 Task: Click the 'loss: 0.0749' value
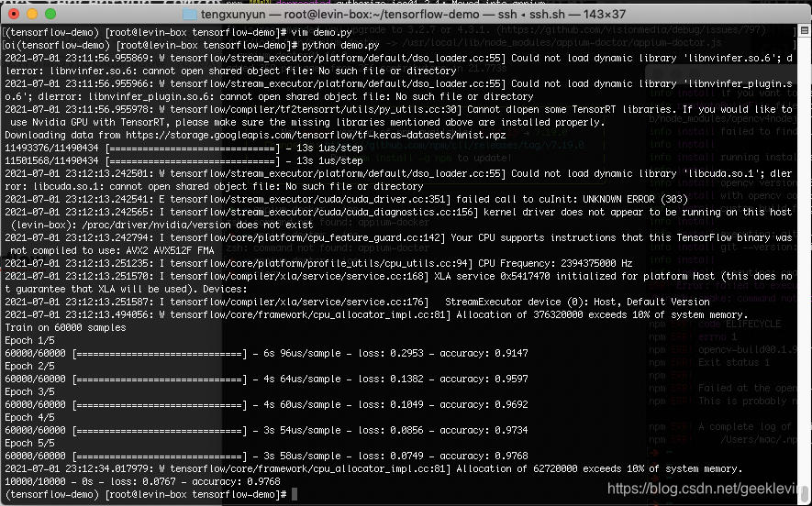[391, 456]
